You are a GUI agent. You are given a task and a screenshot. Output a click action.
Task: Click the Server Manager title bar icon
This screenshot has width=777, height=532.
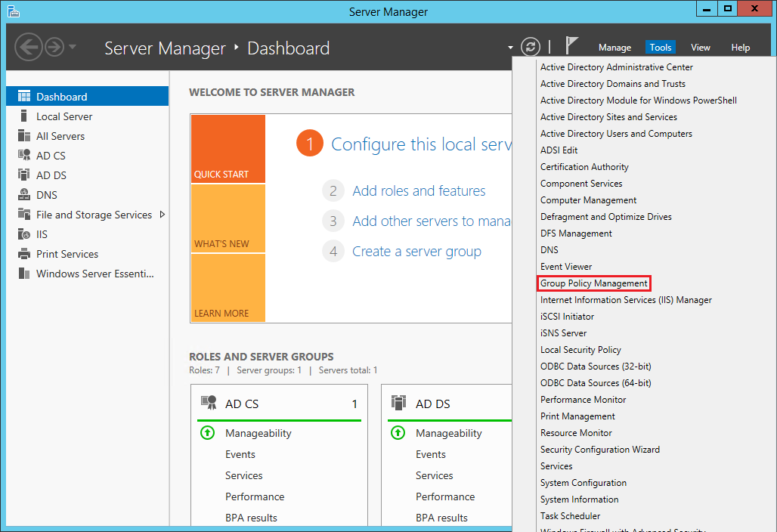coord(14,11)
